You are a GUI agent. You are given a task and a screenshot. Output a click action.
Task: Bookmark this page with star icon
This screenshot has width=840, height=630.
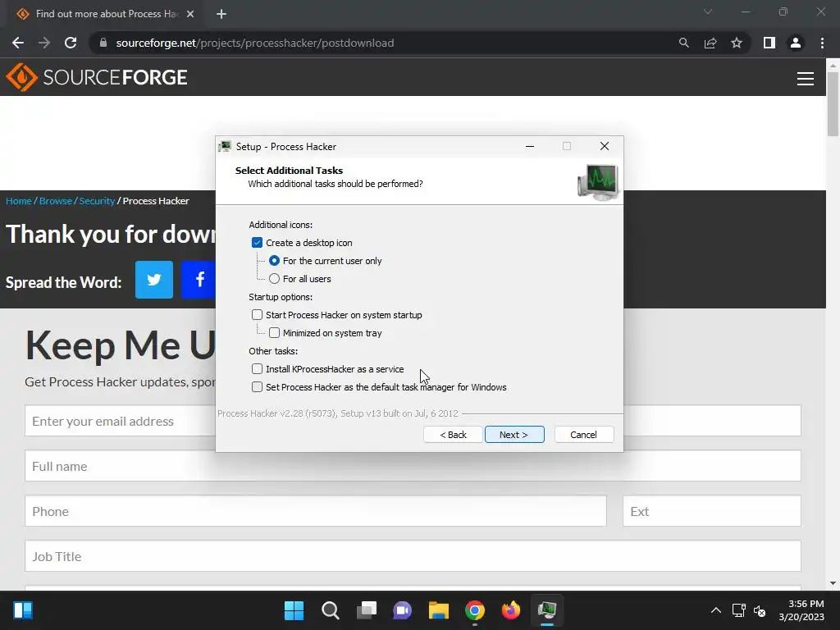point(737,43)
